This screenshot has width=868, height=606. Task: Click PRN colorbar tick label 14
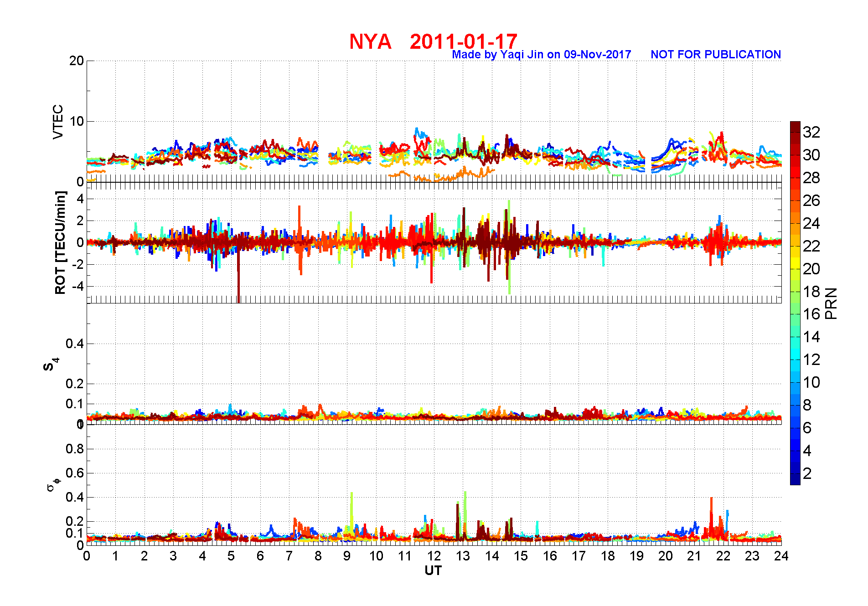(x=811, y=337)
